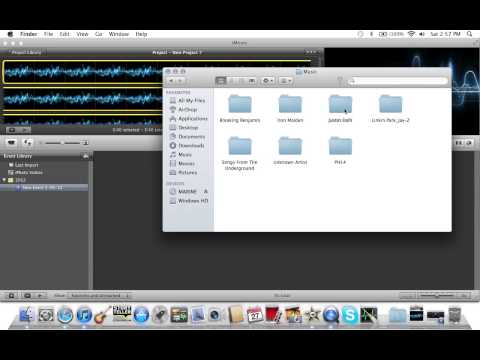This screenshot has height=360, width=480.
Task: Open the File menu
Action: (x=48, y=34)
